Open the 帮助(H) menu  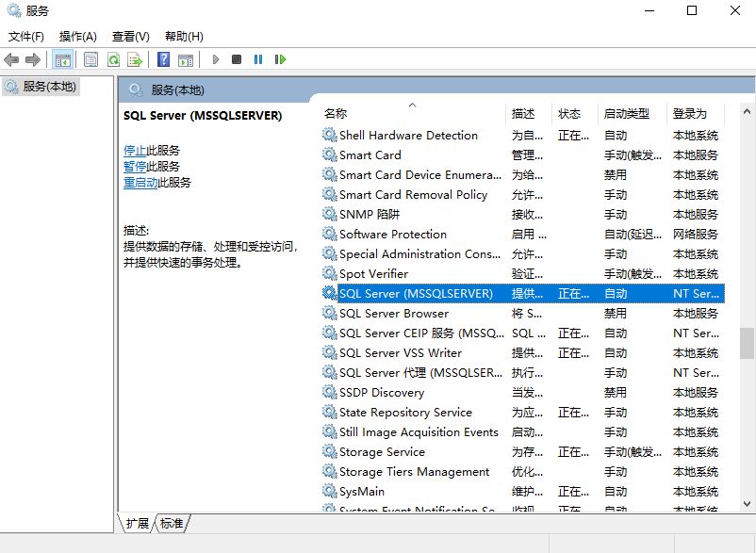click(x=184, y=37)
